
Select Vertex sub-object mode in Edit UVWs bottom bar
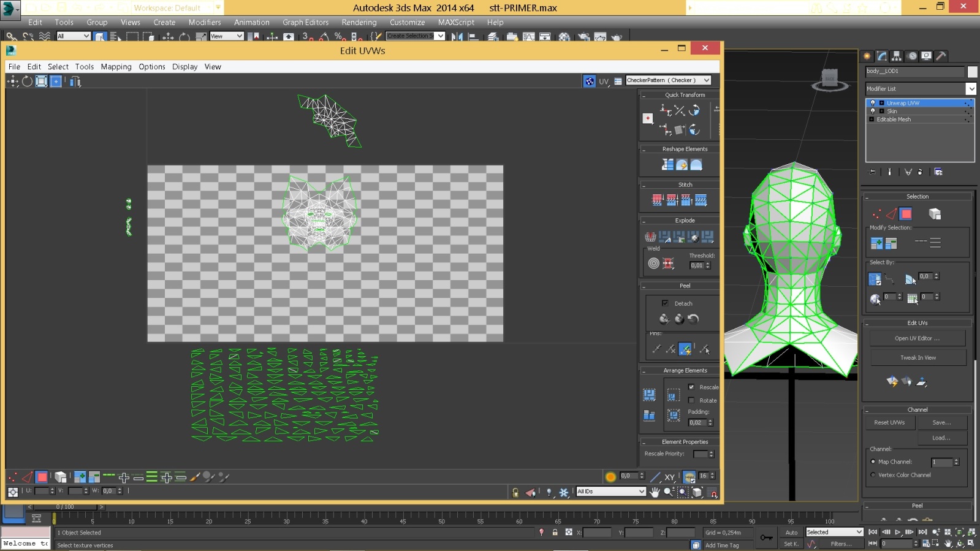12,477
